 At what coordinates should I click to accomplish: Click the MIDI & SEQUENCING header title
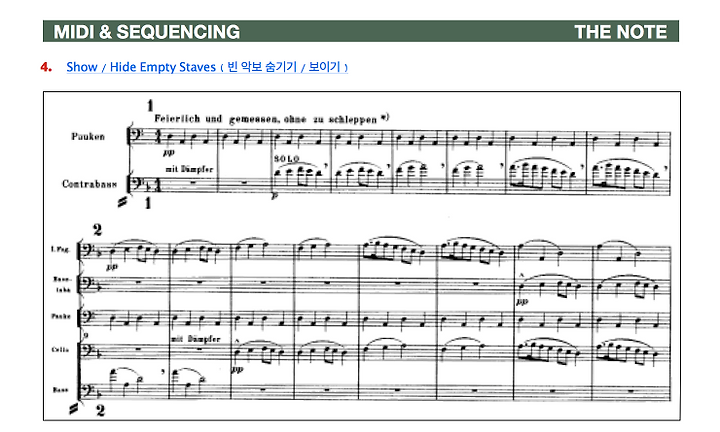click(146, 32)
